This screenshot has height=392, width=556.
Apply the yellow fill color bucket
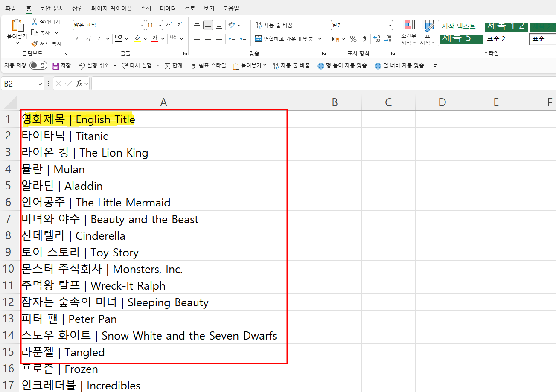coord(137,39)
